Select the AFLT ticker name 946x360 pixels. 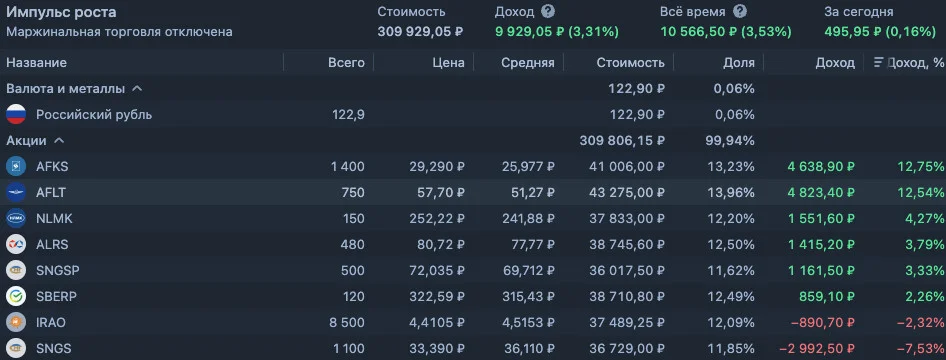[x=51, y=192]
